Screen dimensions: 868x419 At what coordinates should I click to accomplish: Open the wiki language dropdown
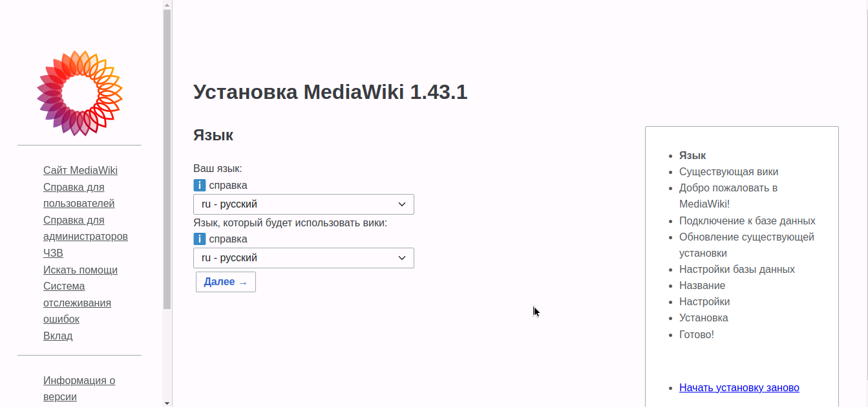[303, 258]
